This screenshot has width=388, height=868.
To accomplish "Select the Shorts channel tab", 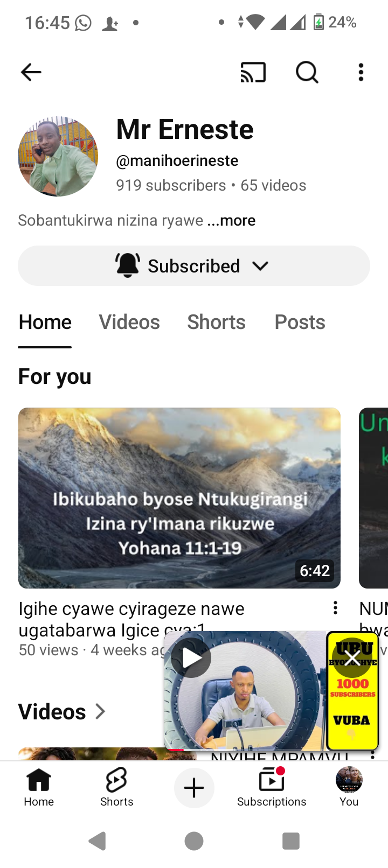I will [216, 322].
